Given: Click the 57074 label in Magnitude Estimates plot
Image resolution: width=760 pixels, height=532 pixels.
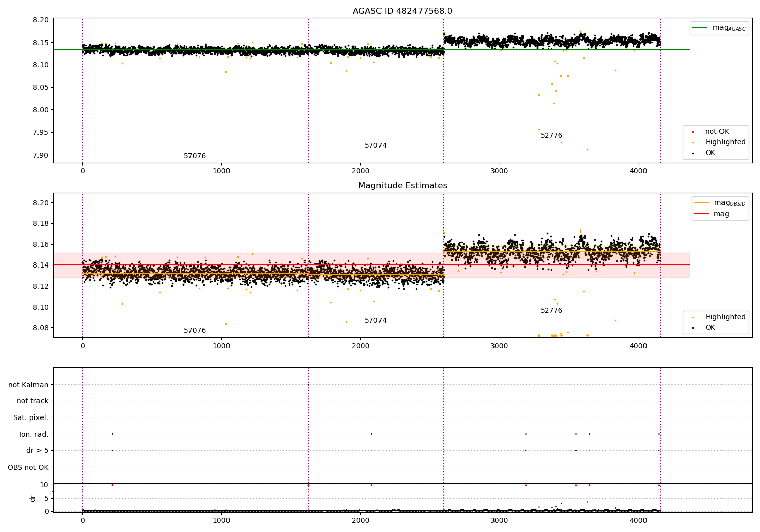Looking at the screenshot, I should coord(375,321).
